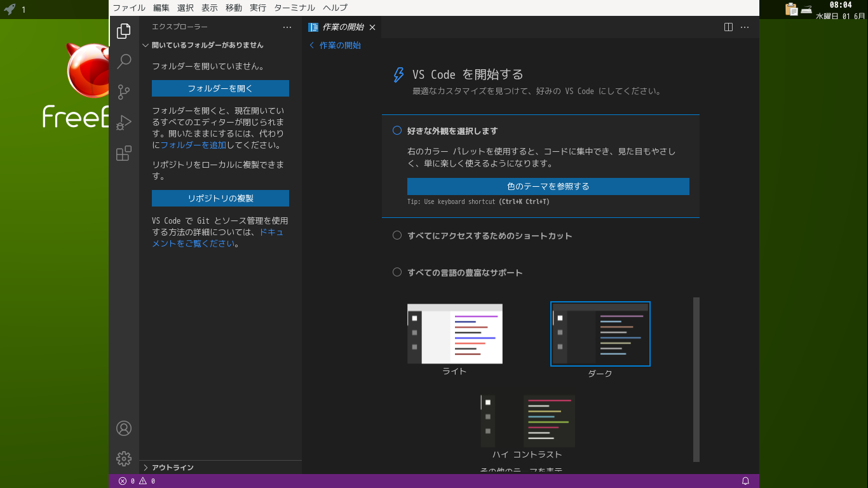Open the 移動 menu
Image resolution: width=868 pixels, height=488 pixels.
[234, 8]
